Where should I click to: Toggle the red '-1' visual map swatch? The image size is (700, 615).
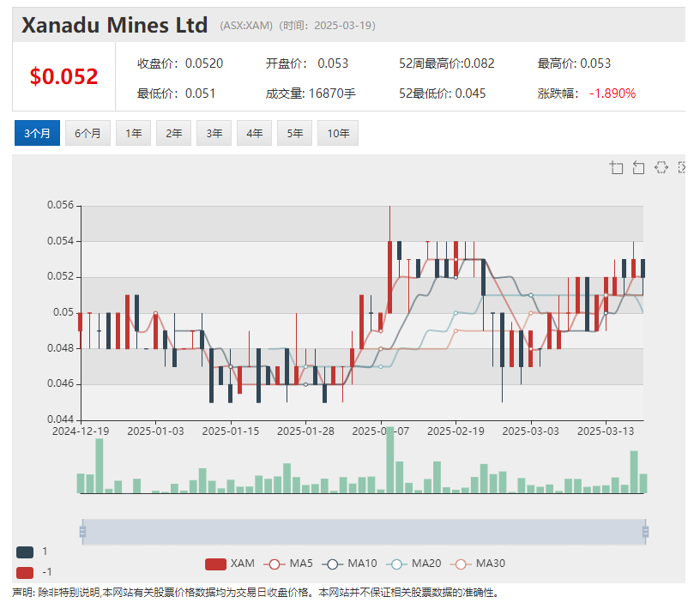[25, 573]
